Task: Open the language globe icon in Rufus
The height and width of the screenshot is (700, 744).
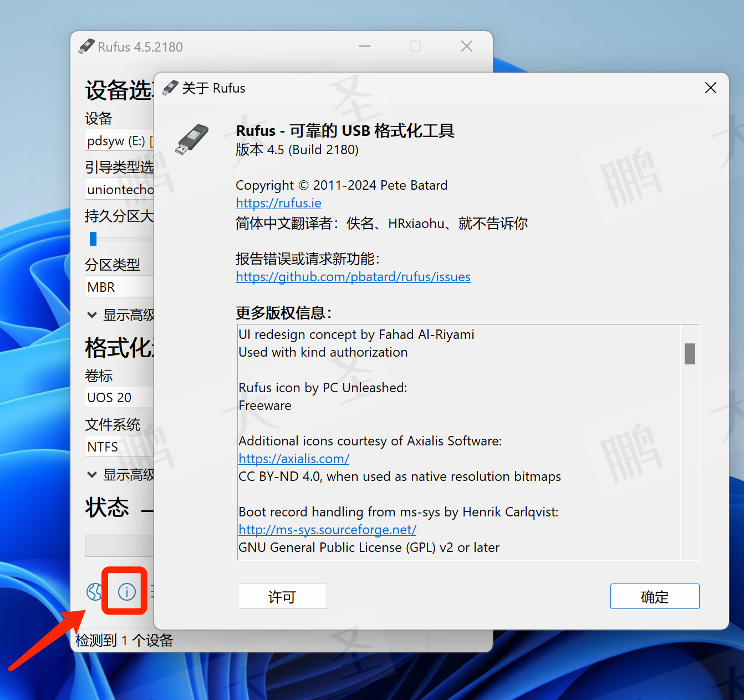Action: (x=94, y=592)
